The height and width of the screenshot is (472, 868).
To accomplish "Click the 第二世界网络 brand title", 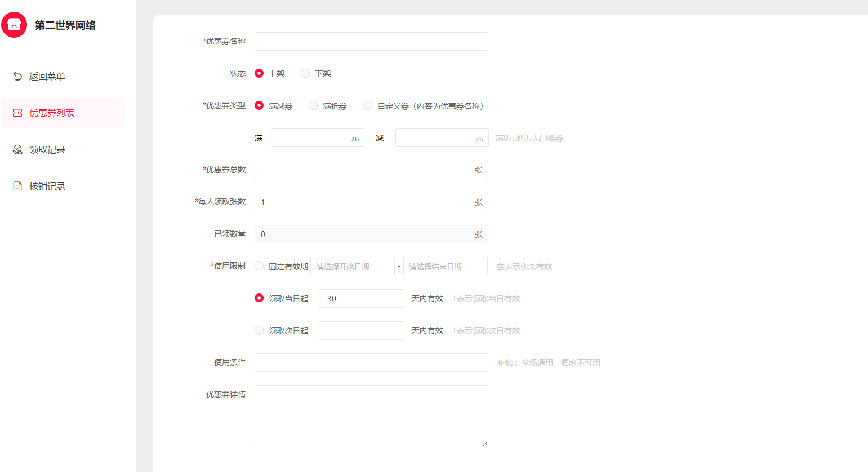I will coord(65,25).
